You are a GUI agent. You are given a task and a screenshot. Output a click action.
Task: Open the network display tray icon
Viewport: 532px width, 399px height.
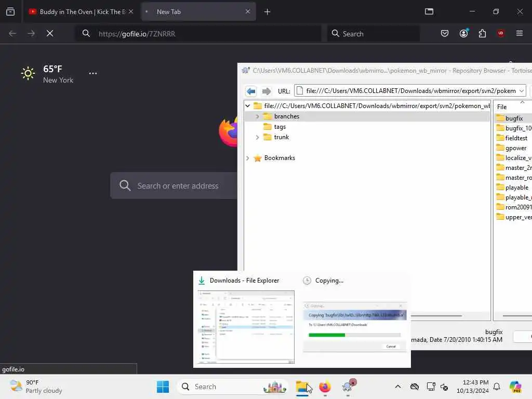431,387
